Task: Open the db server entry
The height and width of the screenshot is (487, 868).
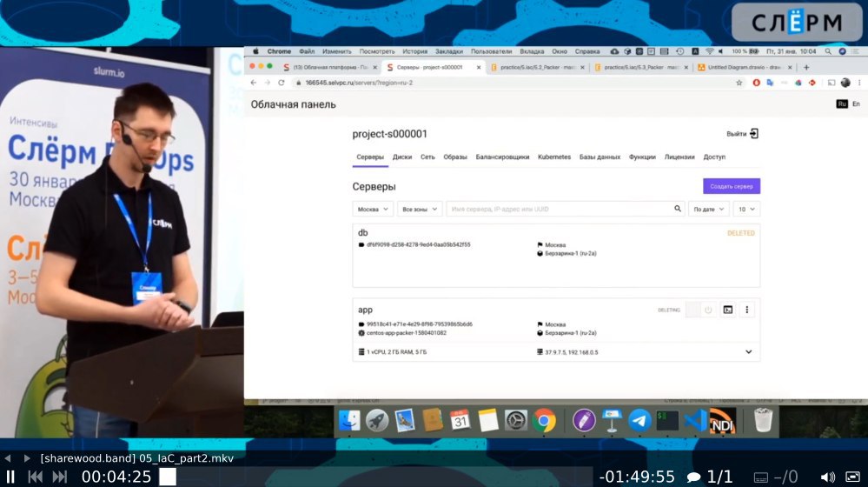Action: pyautogui.click(x=556, y=256)
